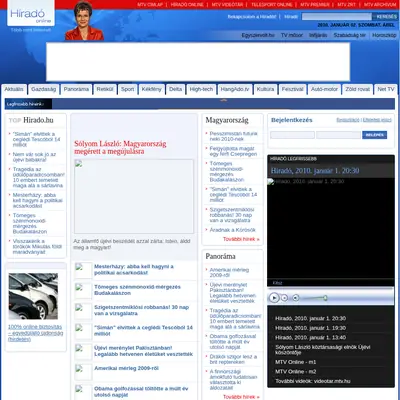Image resolution: width=400 pixels, height=400 pixels.
Task: Go to MTV VIDEÓTÁR link
Action: coord(227,5)
